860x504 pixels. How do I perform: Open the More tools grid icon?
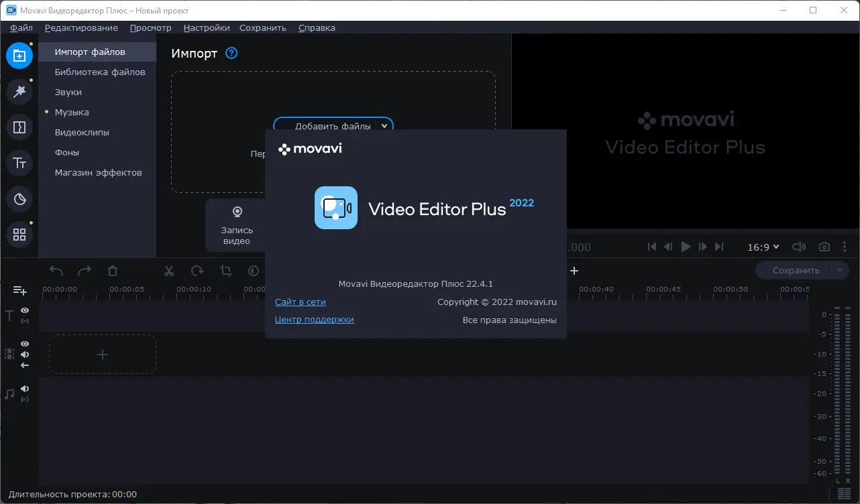point(19,235)
